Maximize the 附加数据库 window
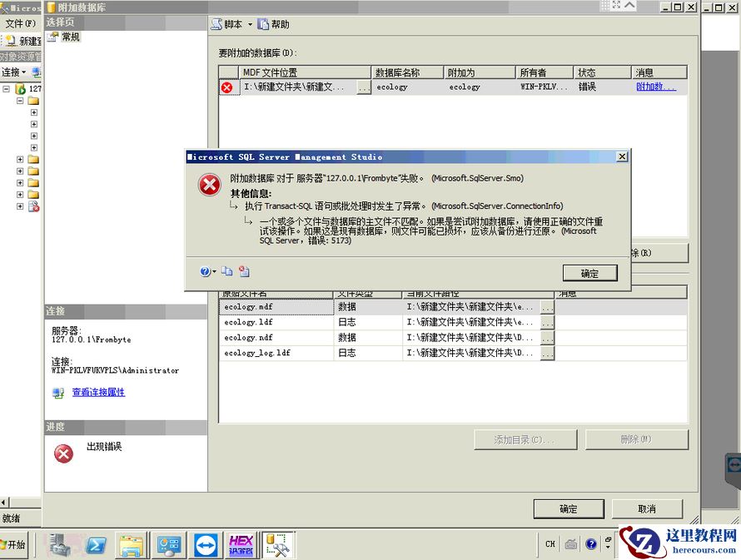This screenshot has width=741, height=560. [x=677, y=7]
